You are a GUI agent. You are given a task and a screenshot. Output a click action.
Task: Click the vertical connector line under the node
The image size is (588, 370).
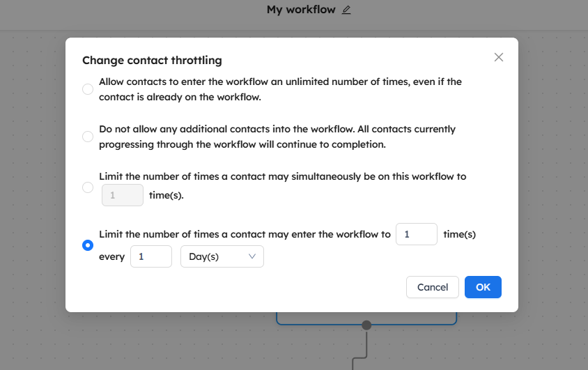pyautogui.click(x=366, y=344)
